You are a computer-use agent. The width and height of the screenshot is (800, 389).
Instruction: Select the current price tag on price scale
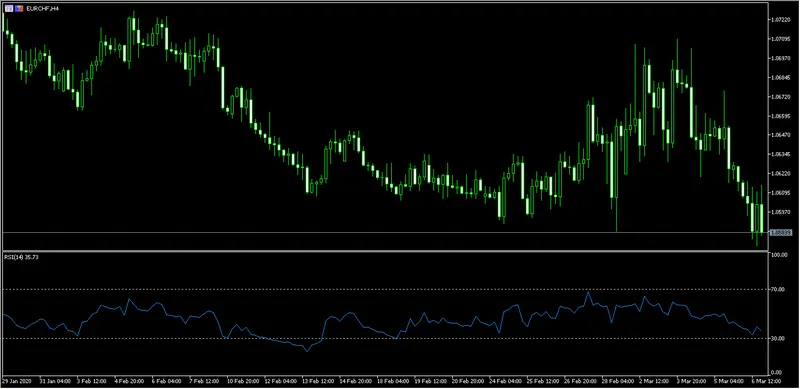(x=781, y=232)
